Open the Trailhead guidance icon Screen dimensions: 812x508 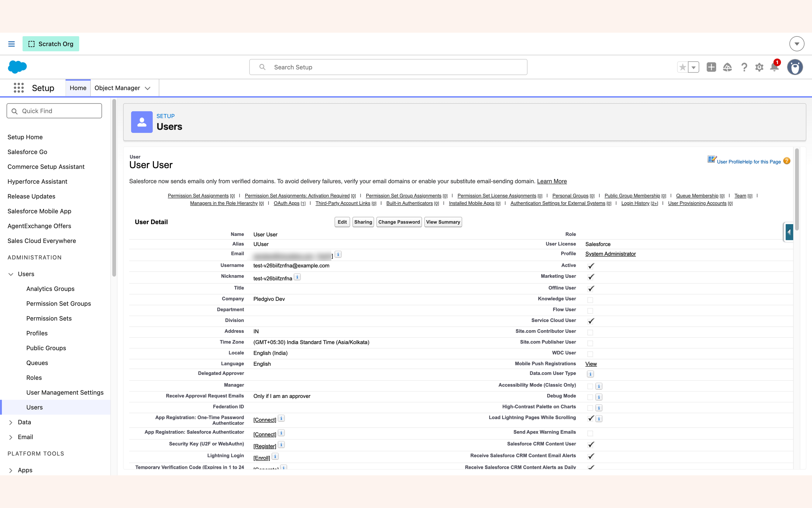[x=727, y=67]
